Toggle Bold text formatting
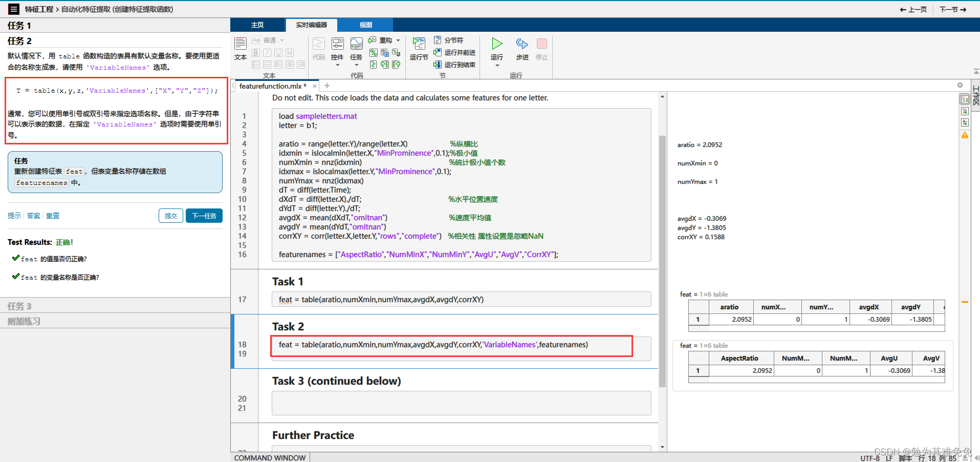 coord(256,53)
